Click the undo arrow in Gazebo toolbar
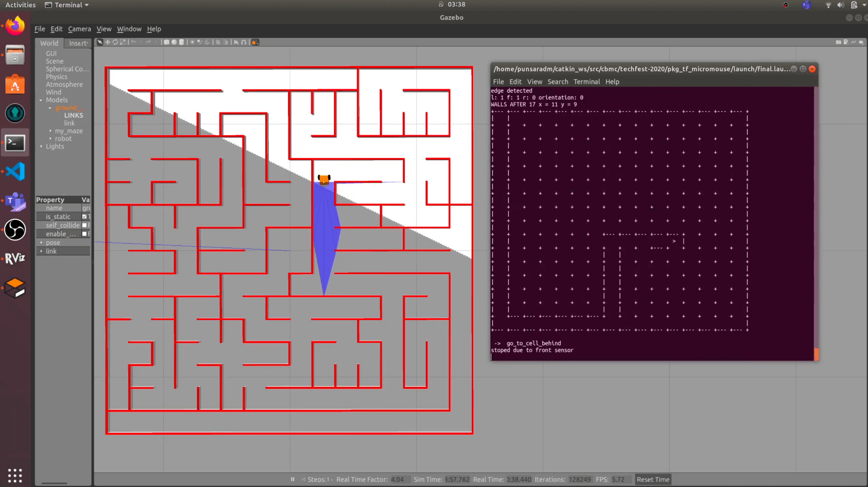Screen dimensions: 868x487 coord(134,42)
